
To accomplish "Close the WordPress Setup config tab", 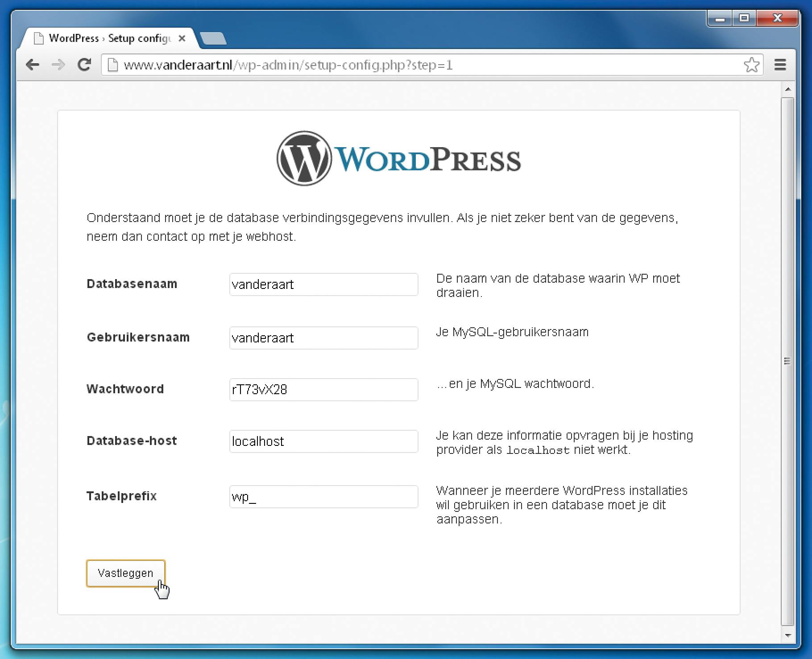I will click(x=182, y=38).
